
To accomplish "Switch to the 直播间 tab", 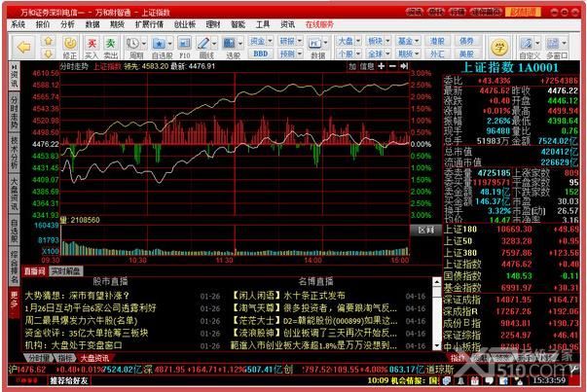I will [x=35, y=271].
